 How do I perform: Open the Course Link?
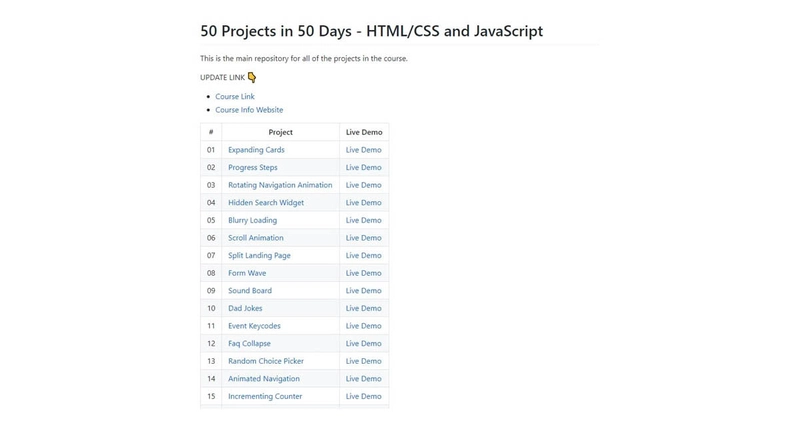pyautogui.click(x=235, y=97)
